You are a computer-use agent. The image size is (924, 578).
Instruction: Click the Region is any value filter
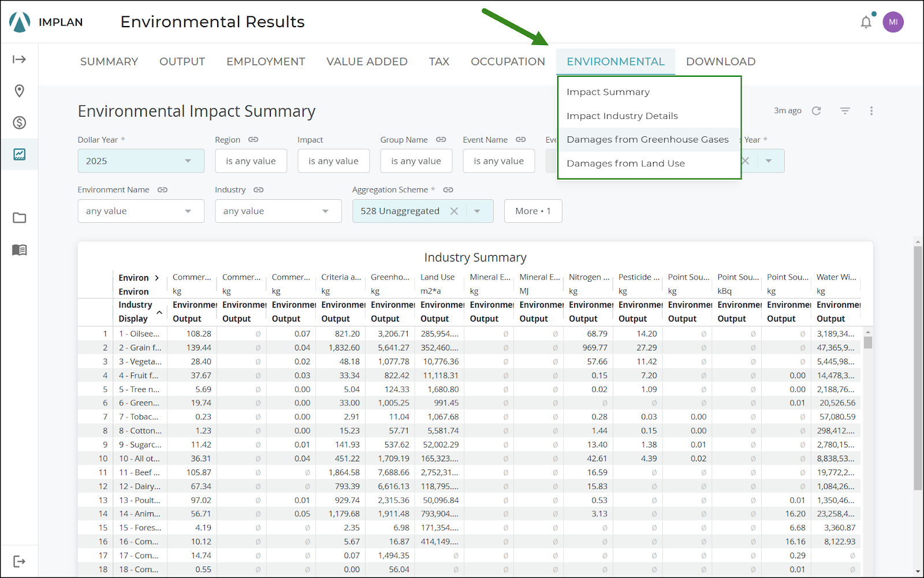tap(251, 161)
